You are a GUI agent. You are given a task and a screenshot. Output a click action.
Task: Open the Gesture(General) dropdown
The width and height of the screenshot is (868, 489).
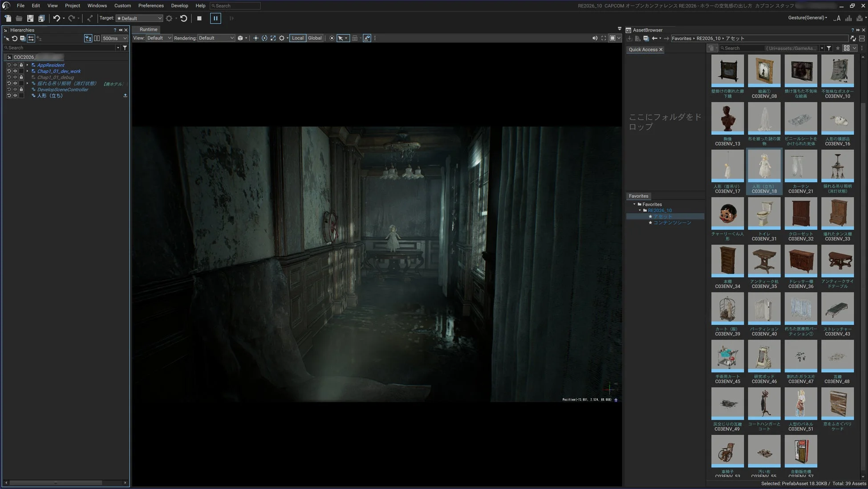click(x=807, y=18)
